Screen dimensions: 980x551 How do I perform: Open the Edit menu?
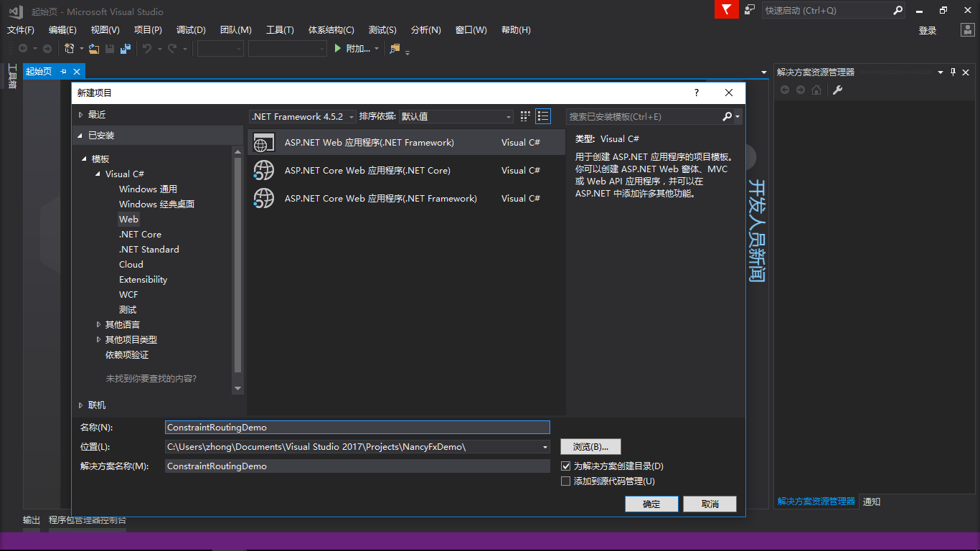tap(62, 30)
